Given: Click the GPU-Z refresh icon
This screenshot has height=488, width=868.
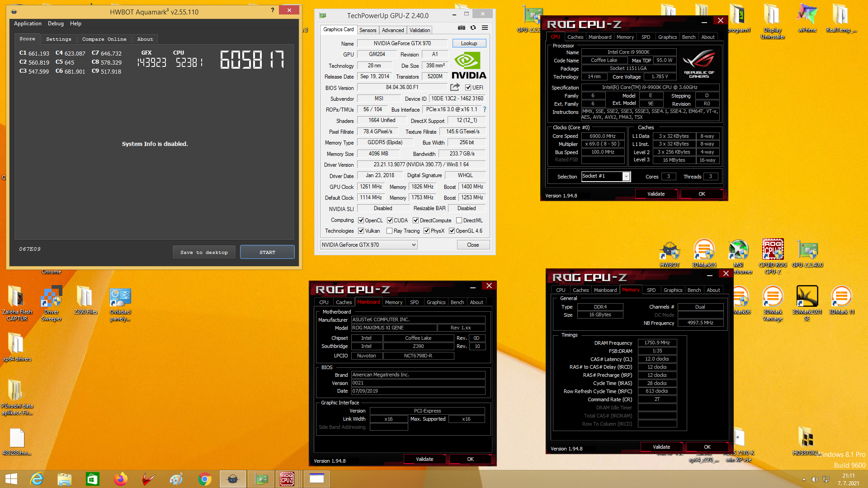Looking at the screenshot, I should click(473, 28).
